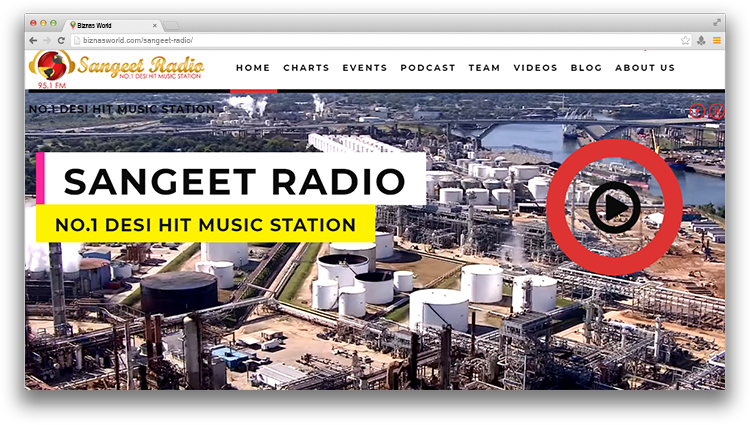Viewport: 750px width, 425px height.
Task: Open the ABOUT US menu item
Action: (645, 68)
